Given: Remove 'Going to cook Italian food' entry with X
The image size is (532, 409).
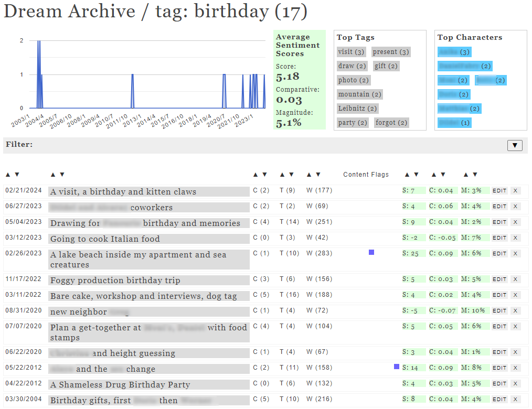Looking at the screenshot, I should pos(515,238).
